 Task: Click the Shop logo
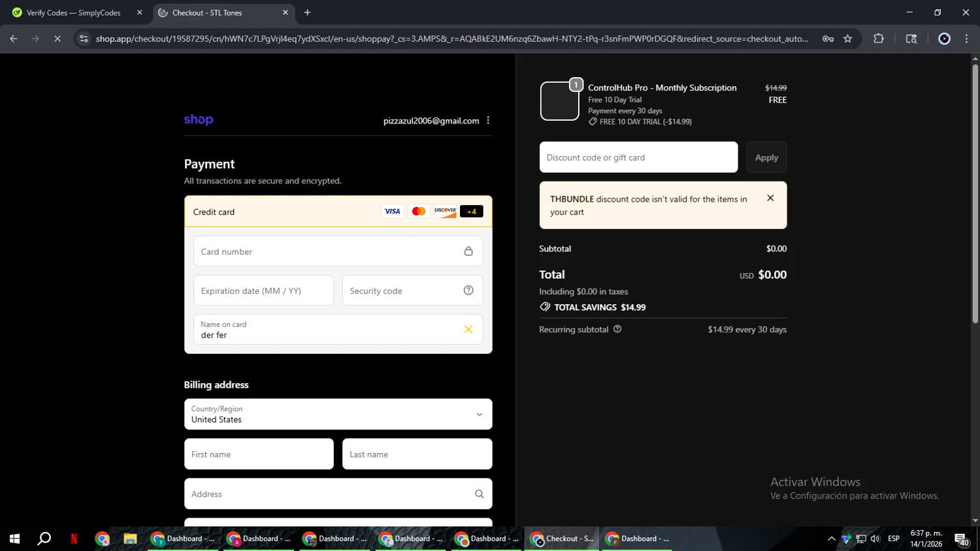tap(199, 119)
